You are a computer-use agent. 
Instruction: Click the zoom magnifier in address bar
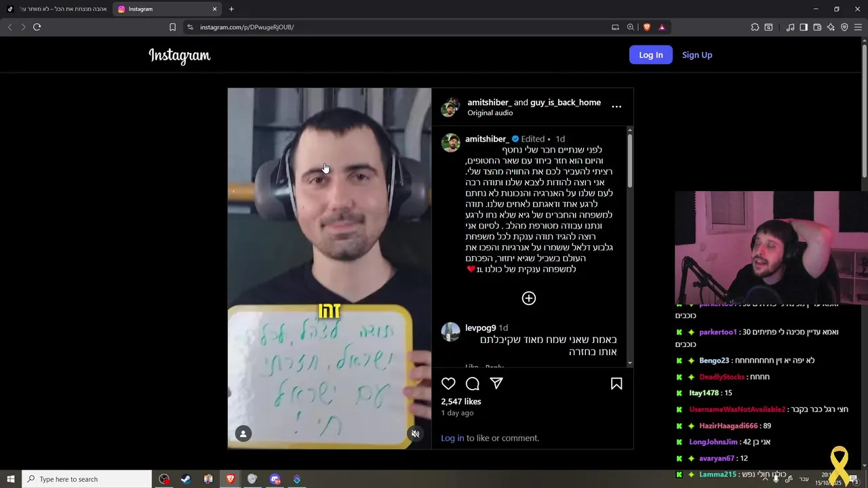[x=631, y=27]
